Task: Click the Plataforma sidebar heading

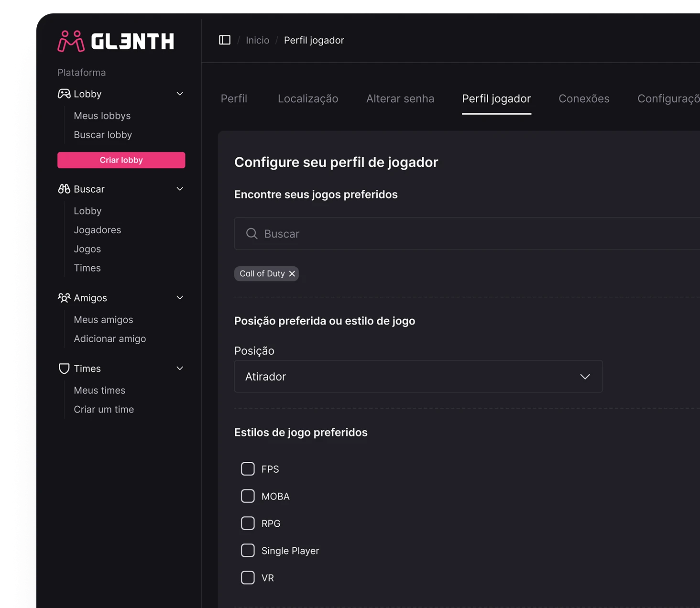Action: [82, 73]
